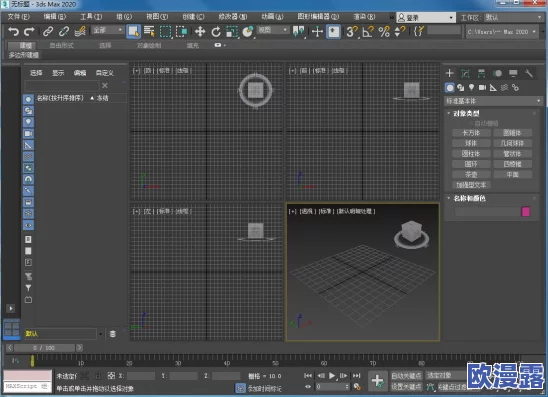The width and height of the screenshot is (548, 397).
Task: Open the 标准基本体 object category dropdown
Action: [493, 101]
